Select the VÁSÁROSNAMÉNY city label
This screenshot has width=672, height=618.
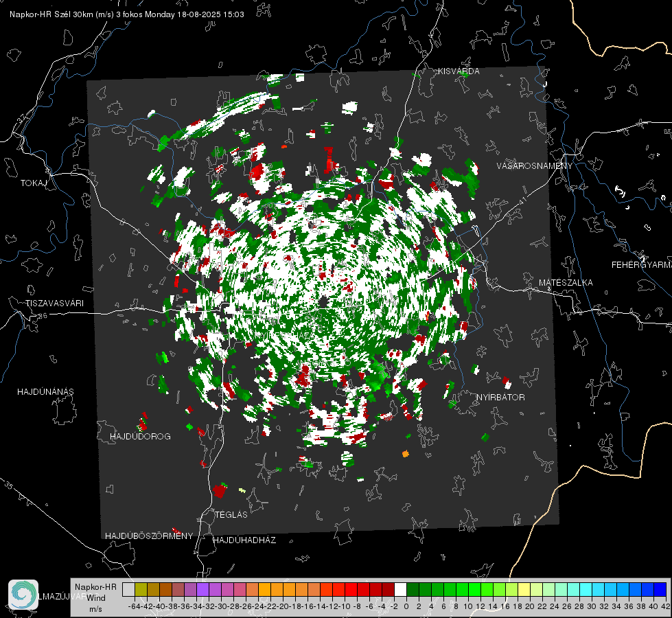(535, 166)
